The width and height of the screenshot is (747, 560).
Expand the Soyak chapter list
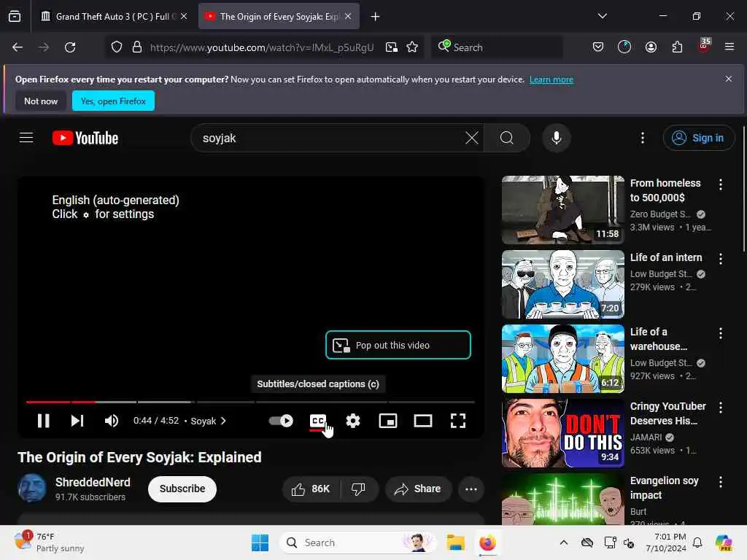coord(208,421)
